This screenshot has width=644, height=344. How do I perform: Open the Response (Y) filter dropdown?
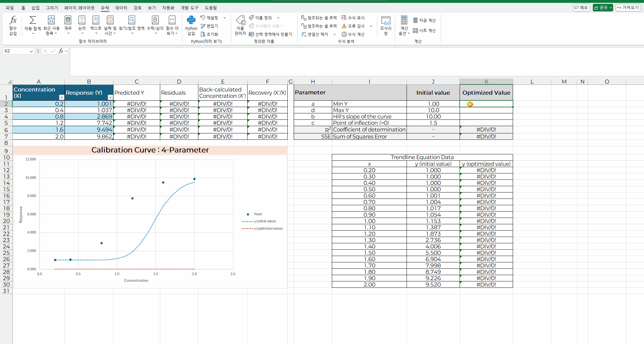point(110,98)
